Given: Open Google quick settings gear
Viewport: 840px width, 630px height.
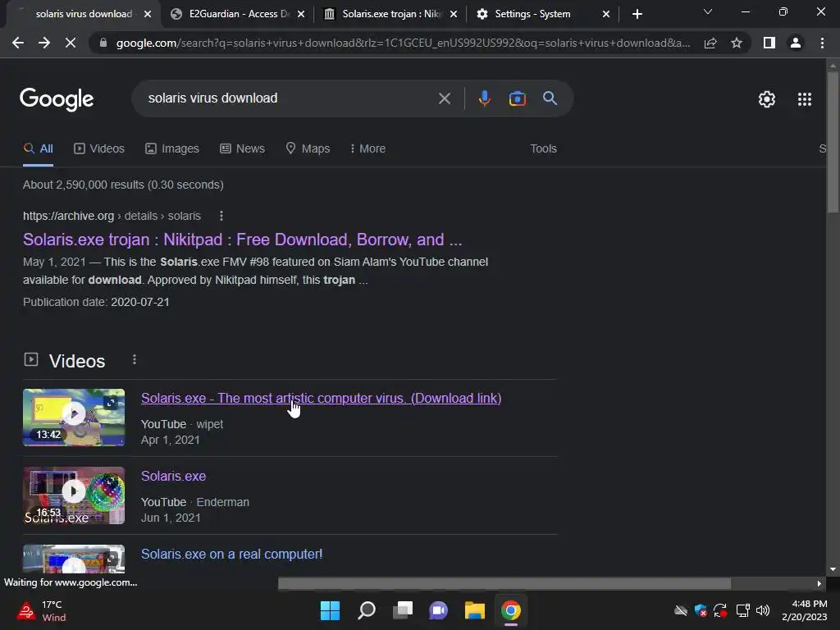Looking at the screenshot, I should pyautogui.click(x=767, y=99).
